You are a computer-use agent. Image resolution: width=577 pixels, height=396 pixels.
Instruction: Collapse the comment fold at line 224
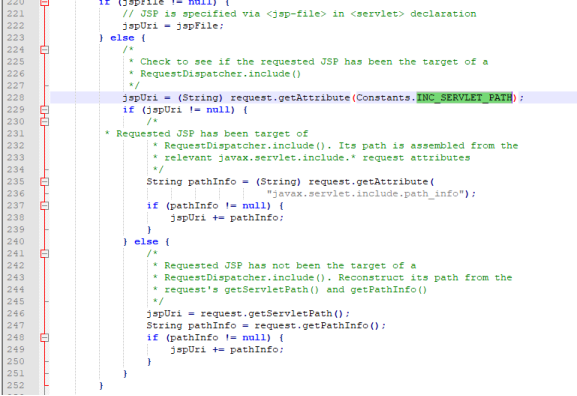pos(45,50)
